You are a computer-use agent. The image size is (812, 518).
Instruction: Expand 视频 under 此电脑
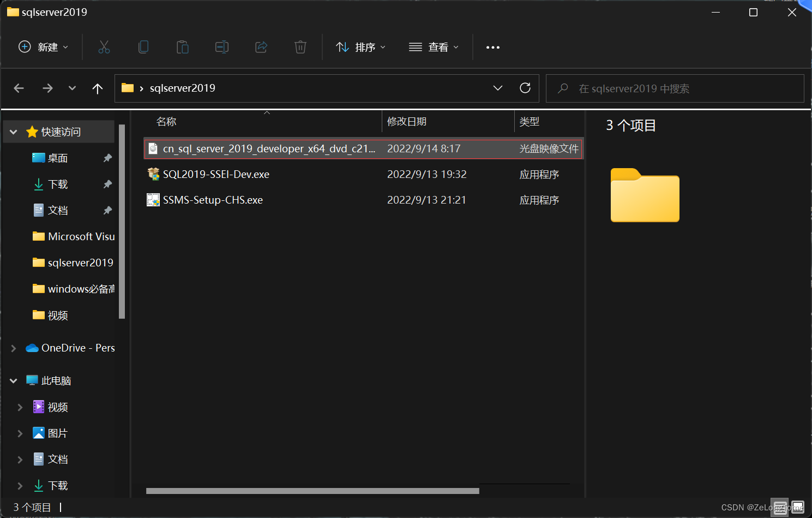[20, 407]
